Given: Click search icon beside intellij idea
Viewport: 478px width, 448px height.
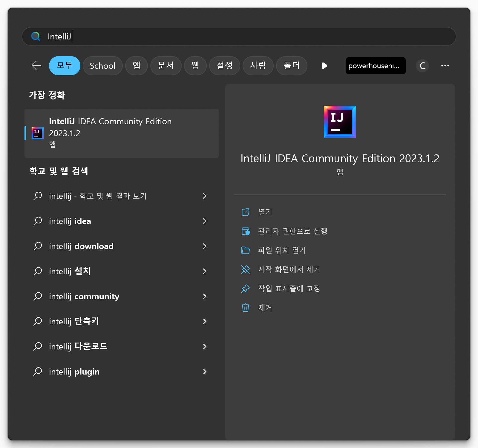Looking at the screenshot, I should point(38,221).
